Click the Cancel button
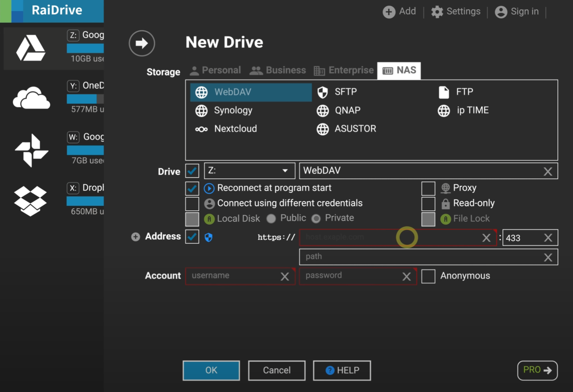 tap(277, 370)
